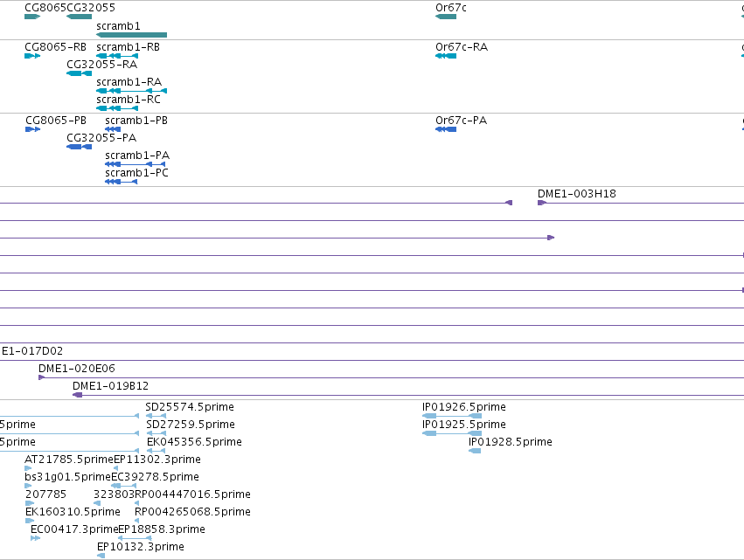
Task: Select the CG32055 gene label
Action: click(x=91, y=8)
